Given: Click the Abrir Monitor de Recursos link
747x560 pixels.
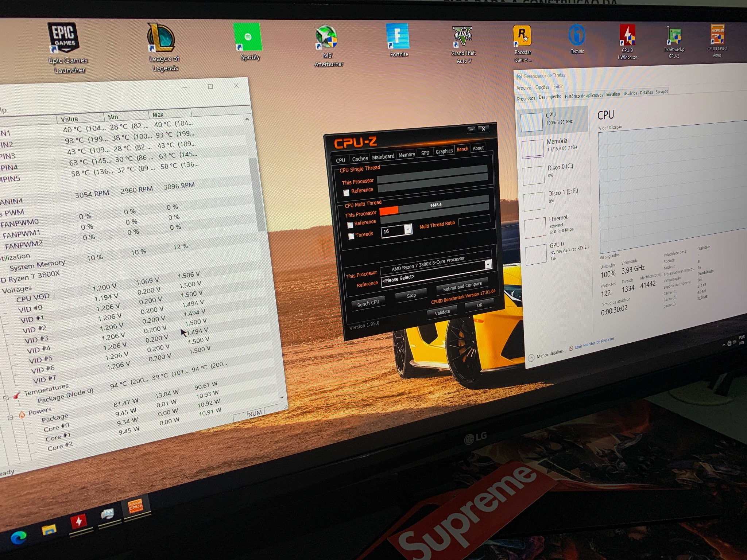Looking at the screenshot, I should click(594, 343).
